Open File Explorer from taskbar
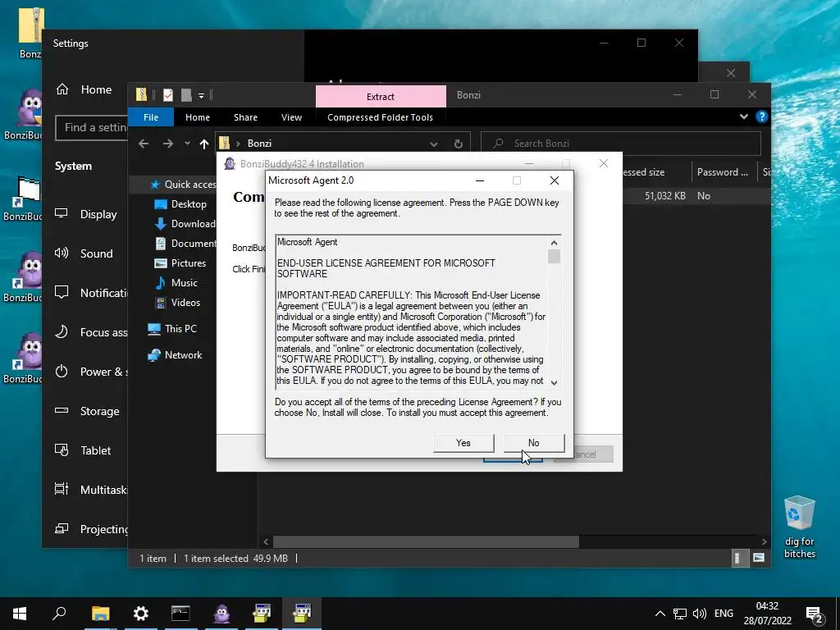840x630 pixels. click(100, 614)
